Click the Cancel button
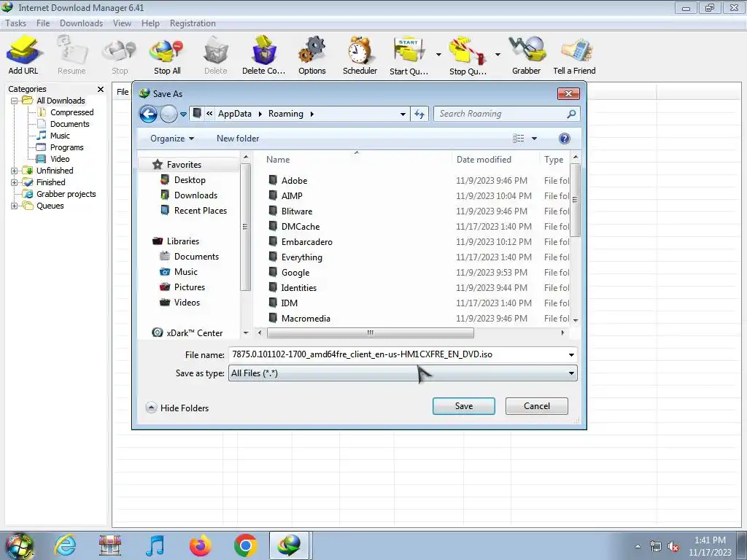This screenshot has width=747, height=560. (x=536, y=406)
